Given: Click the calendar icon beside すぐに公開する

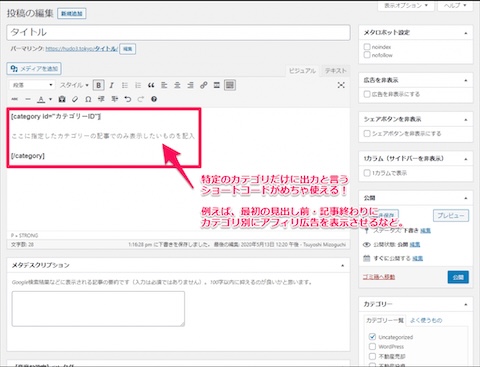Looking at the screenshot, I should [x=367, y=258].
